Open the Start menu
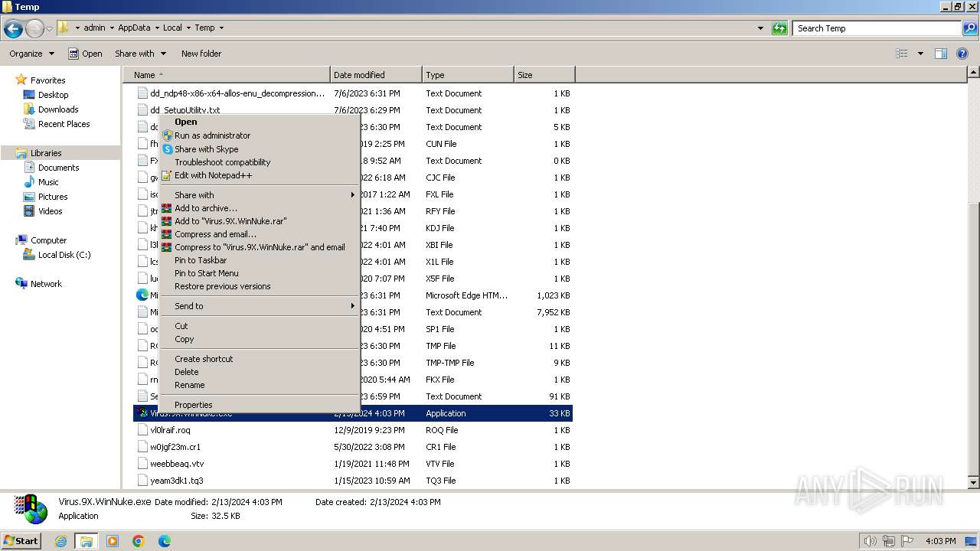Image resolution: width=980 pixels, height=551 pixels. [x=21, y=541]
